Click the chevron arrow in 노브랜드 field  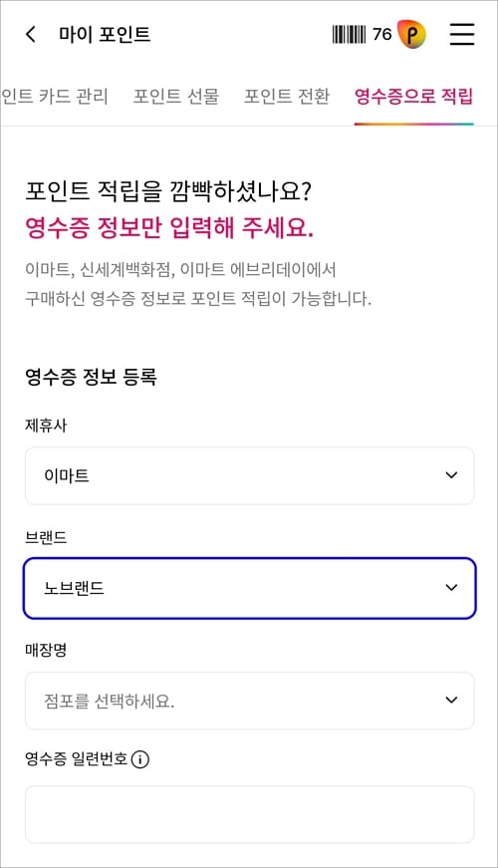451,587
